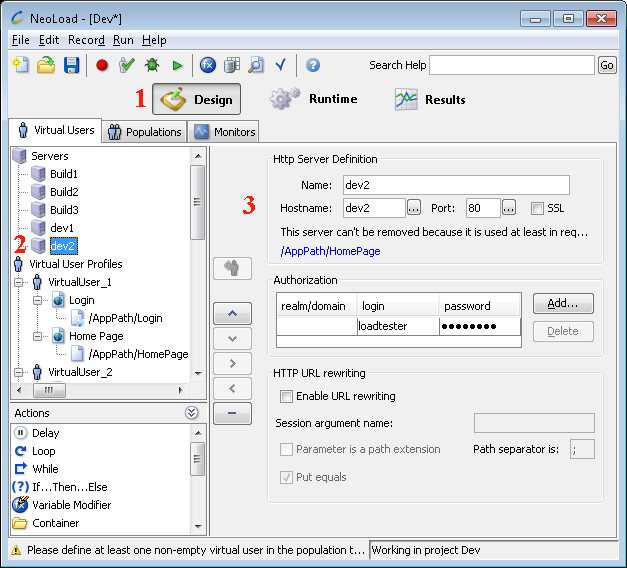Check Enable URL rewriting

click(x=287, y=396)
